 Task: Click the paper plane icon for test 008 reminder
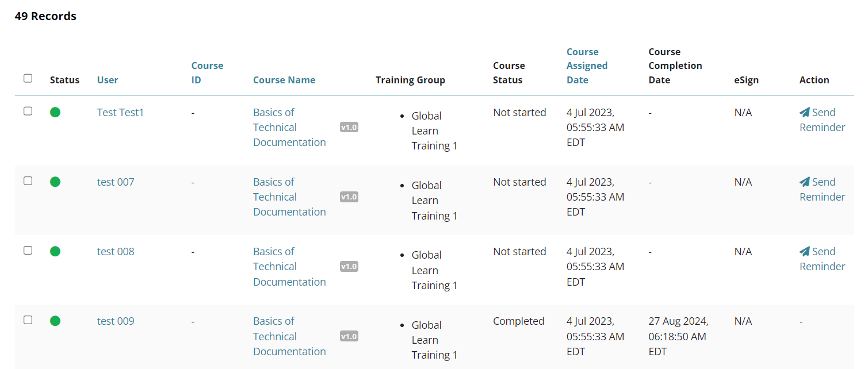pos(805,251)
